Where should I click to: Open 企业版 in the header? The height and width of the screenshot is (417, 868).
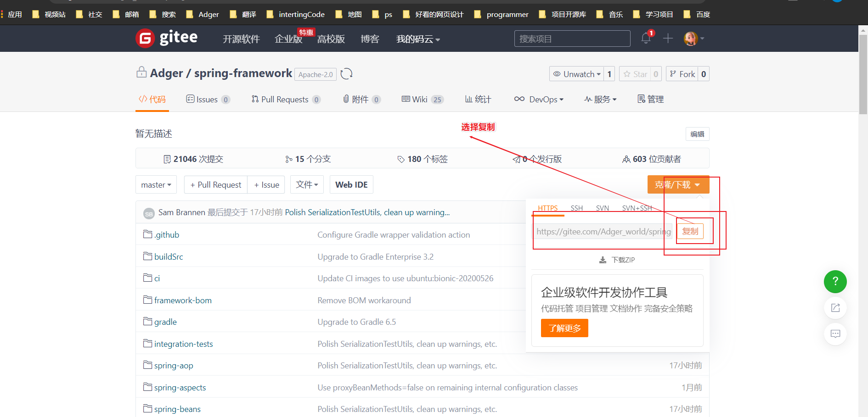pos(288,39)
